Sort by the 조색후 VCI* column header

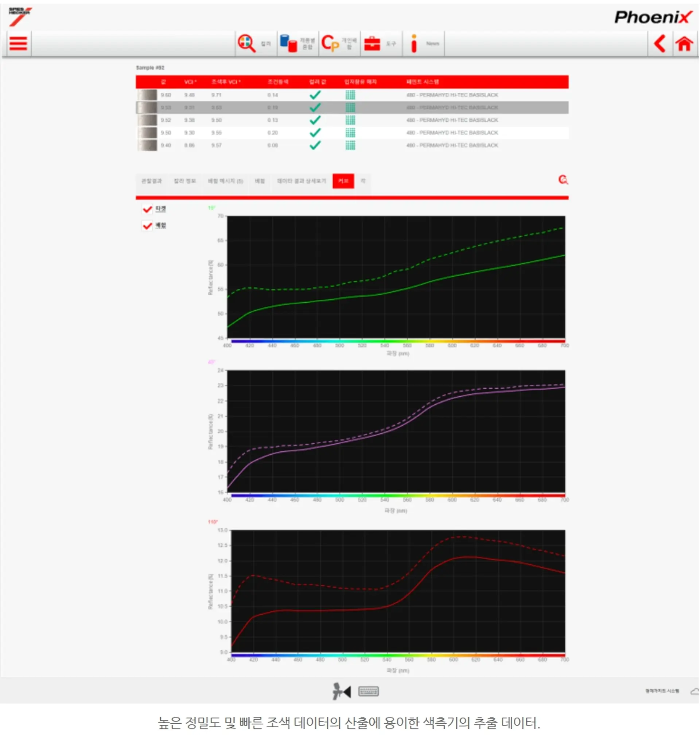coord(226,82)
